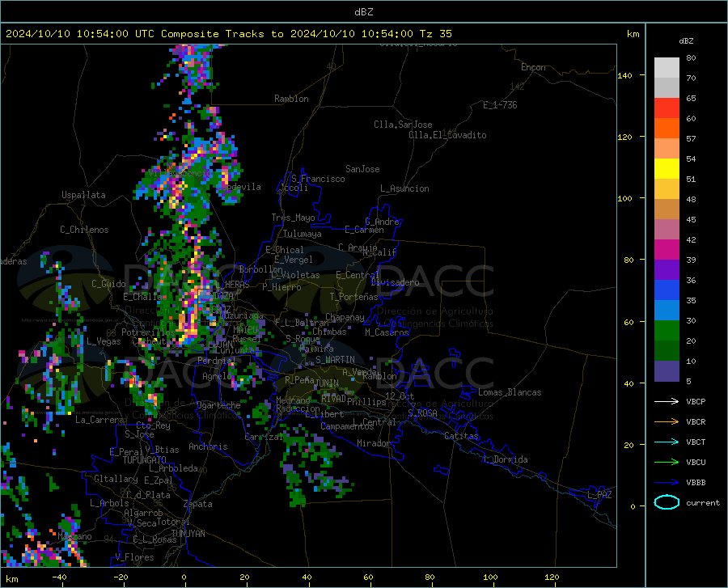Click the C_Chilenos place label
Viewport: 728px width, 588px height.
(x=84, y=230)
